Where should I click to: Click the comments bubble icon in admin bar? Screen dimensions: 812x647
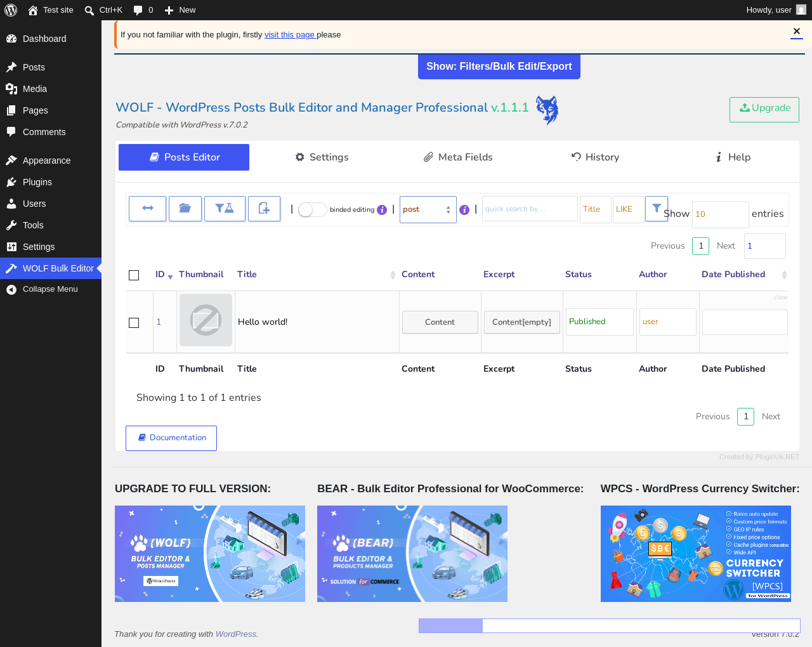[138, 10]
